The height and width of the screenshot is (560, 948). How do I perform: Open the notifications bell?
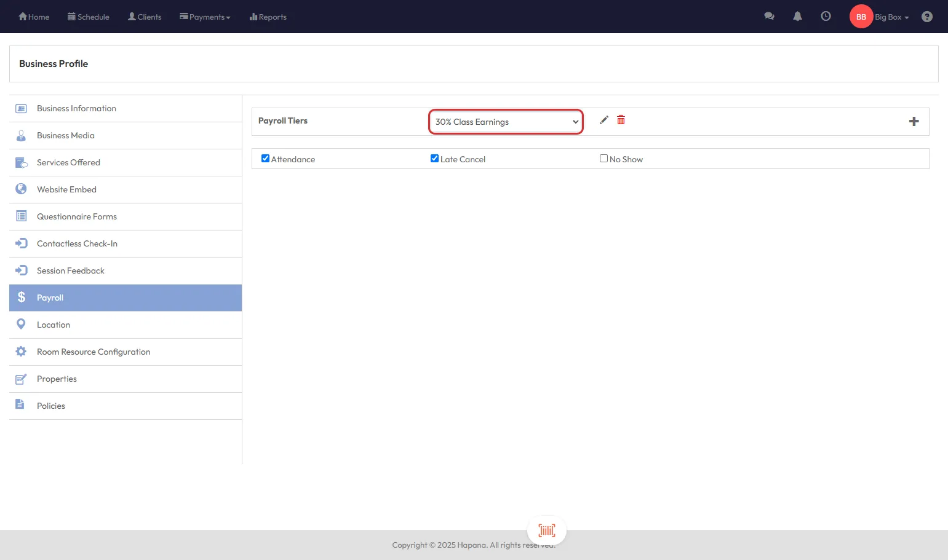(797, 17)
